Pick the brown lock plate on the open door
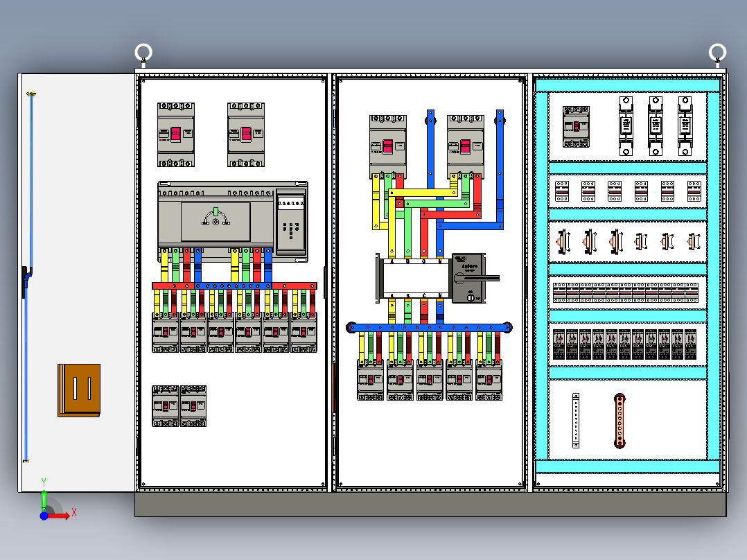Screen dimensions: 747x560 pyautogui.click(x=79, y=390)
